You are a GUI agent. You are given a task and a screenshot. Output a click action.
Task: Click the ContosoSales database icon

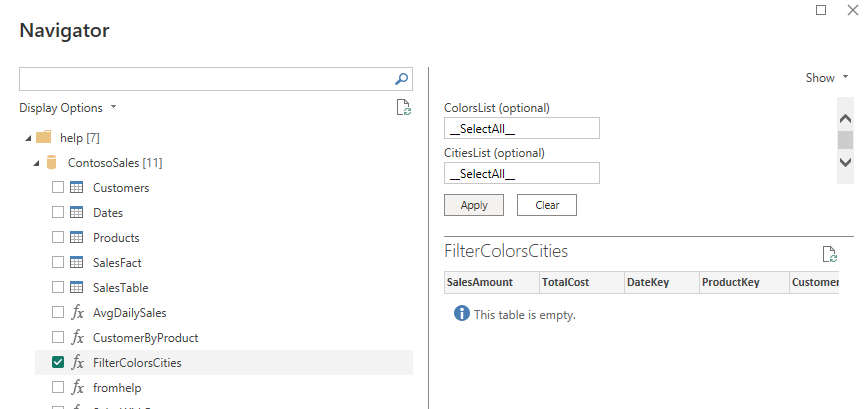click(53, 162)
